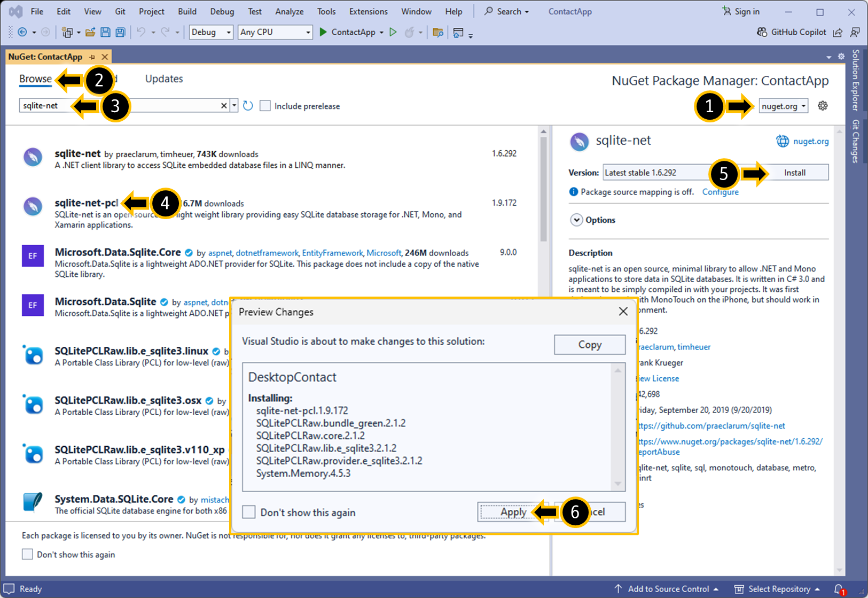Open the nuget.org package source dropdown
Screen dimensions: 868x598
(783, 106)
